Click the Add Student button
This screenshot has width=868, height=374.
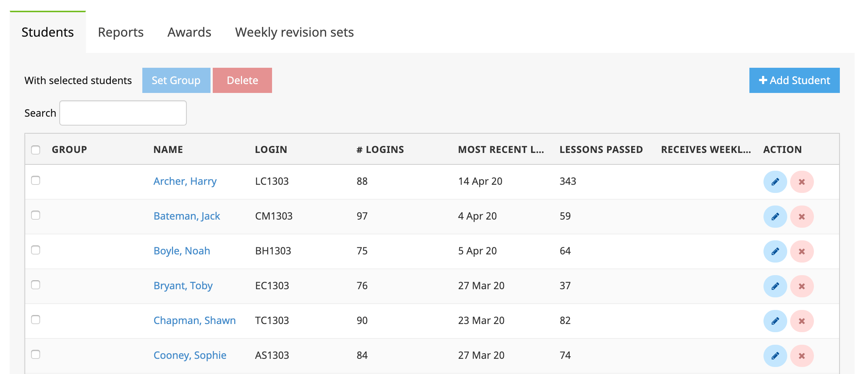tap(794, 80)
